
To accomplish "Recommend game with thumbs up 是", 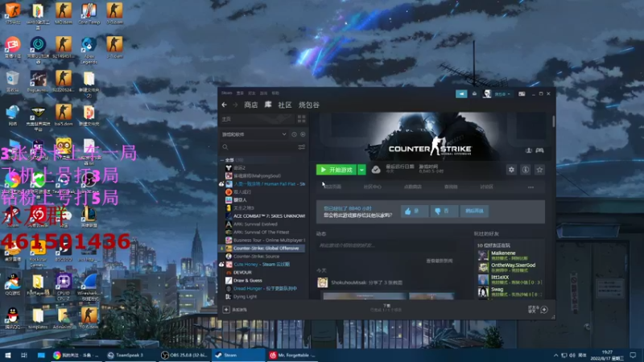I will pyautogui.click(x=415, y=211).
